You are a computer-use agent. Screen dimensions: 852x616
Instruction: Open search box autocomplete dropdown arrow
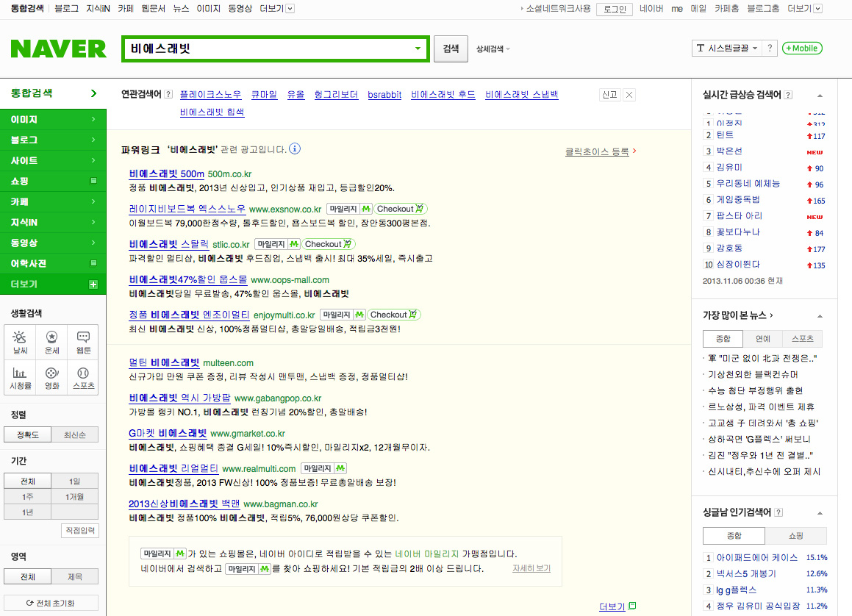click(418, 49)
